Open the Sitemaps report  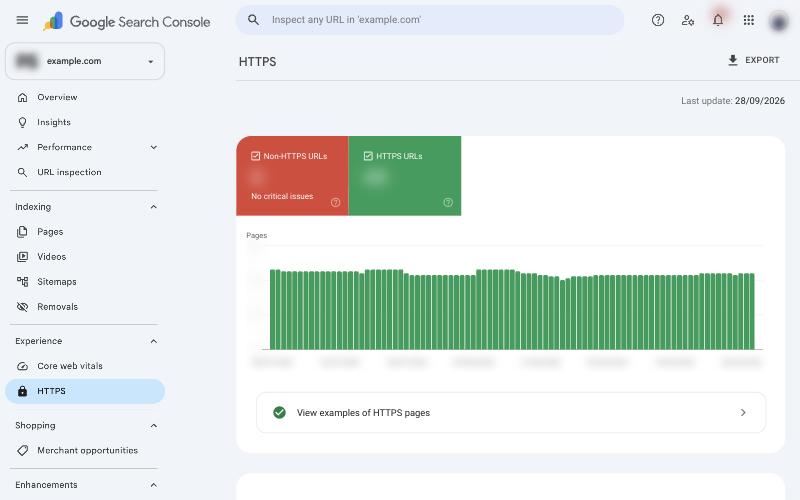[85, 282]
